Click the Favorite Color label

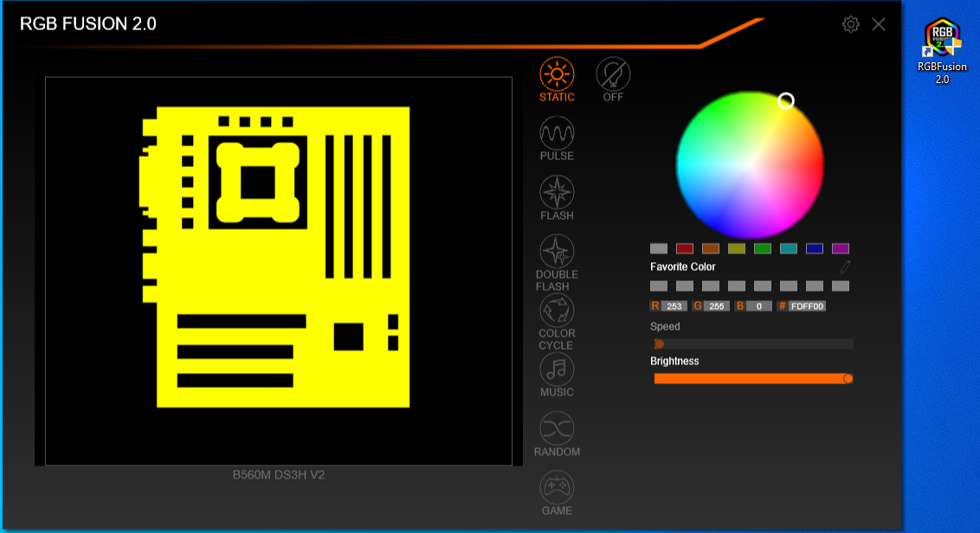click(682, 266)
